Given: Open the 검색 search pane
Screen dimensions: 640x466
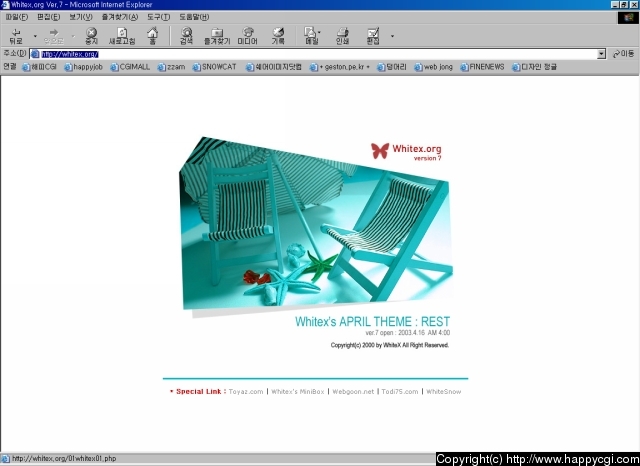Looking at the screenshot, I should [187, 36].
